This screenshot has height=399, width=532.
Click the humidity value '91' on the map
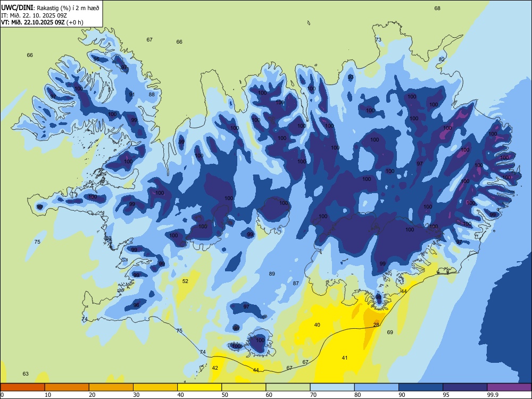tap(131, 94)
